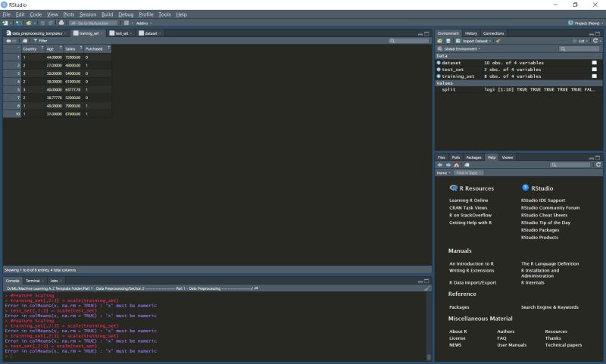The width and height of the screenshot is (606, 364).
Task: Click the Age column header
Action: click(54, 49)
